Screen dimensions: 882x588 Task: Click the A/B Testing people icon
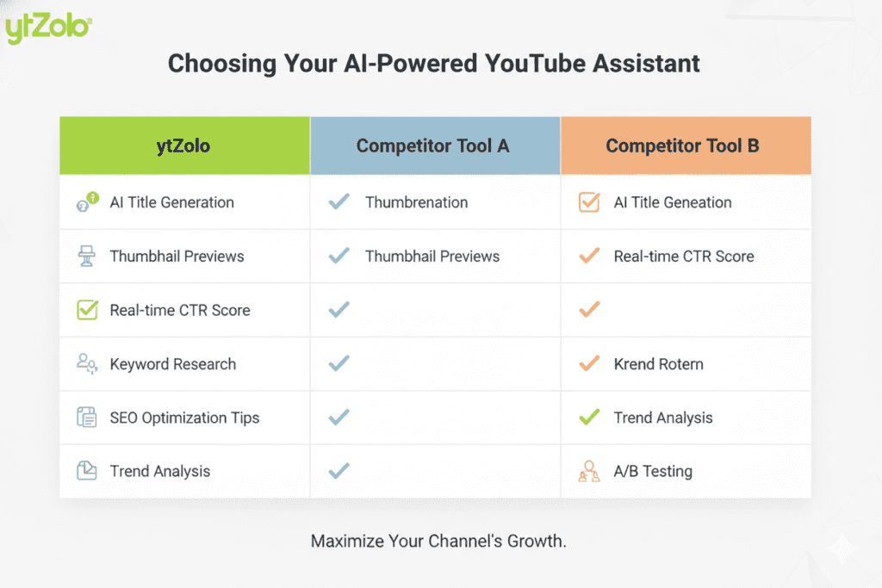tap(589, 472)
